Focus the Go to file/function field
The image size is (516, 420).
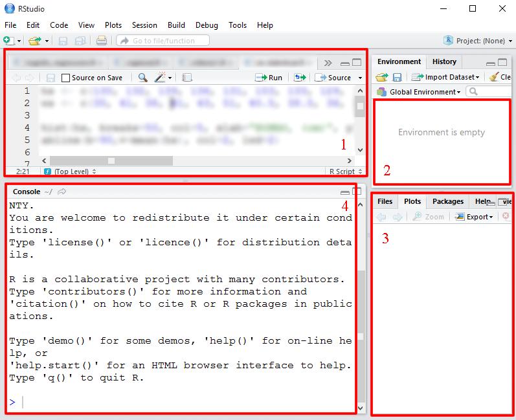[x=163, y=41]
